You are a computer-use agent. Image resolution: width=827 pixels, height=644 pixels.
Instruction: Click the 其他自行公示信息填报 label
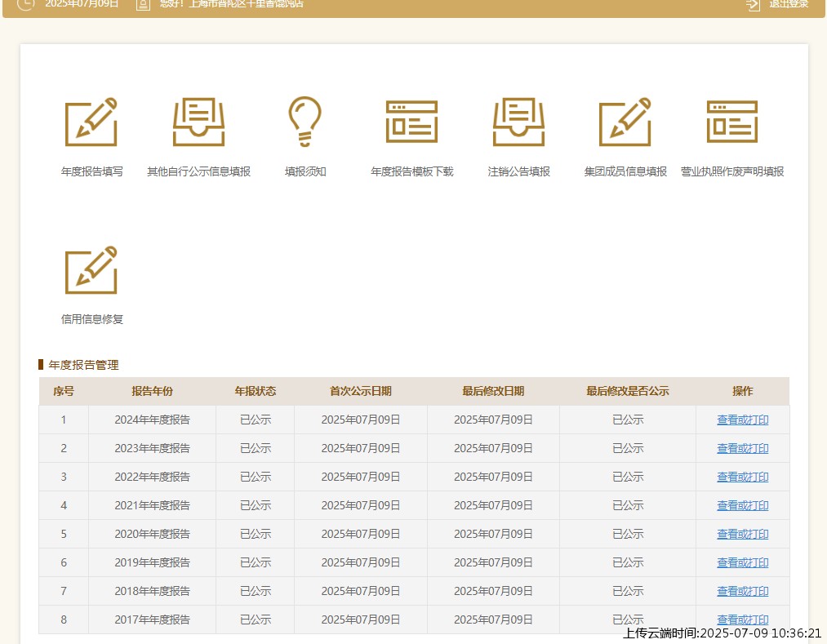click(199, 171)
